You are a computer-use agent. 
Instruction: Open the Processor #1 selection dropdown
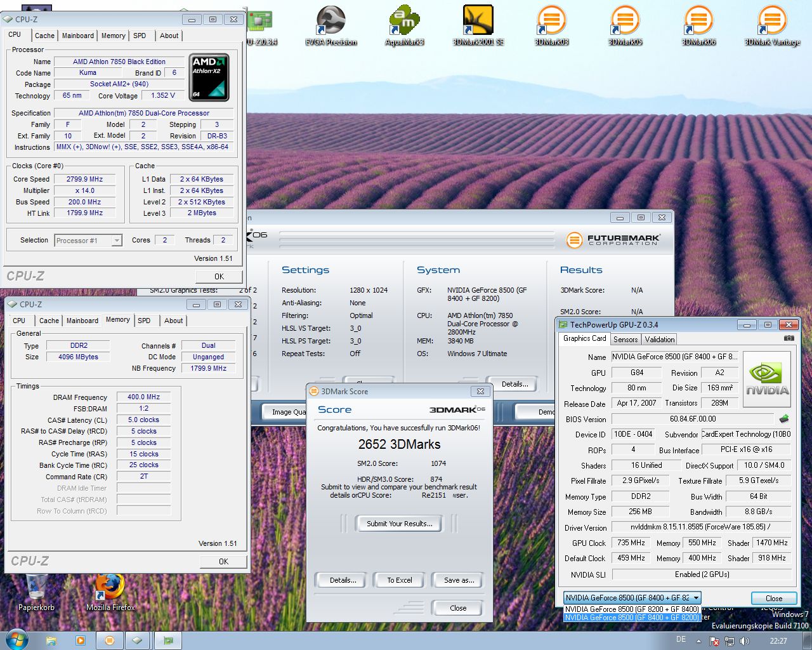click(x=88, y=241)
